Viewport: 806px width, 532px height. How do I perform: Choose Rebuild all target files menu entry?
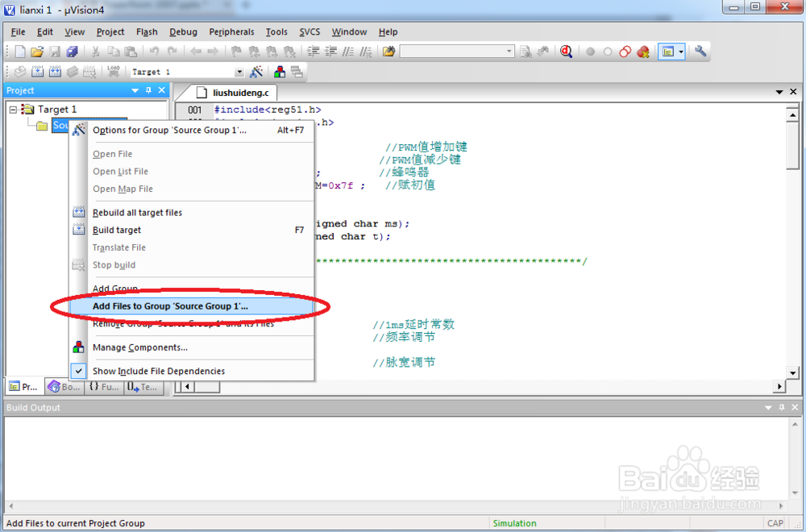(191, 212)
